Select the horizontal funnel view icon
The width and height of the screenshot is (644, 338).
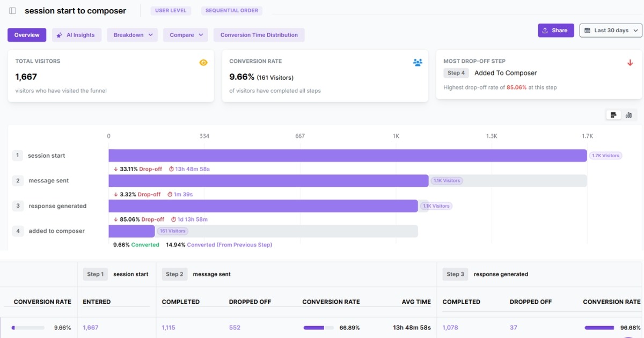point(613,114)
